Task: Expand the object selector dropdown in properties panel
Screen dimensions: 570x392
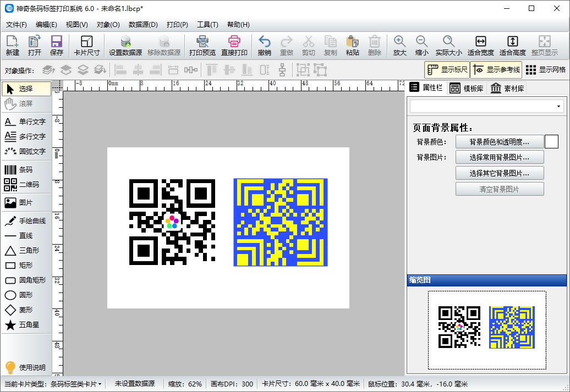Action: tap(559, 106)
